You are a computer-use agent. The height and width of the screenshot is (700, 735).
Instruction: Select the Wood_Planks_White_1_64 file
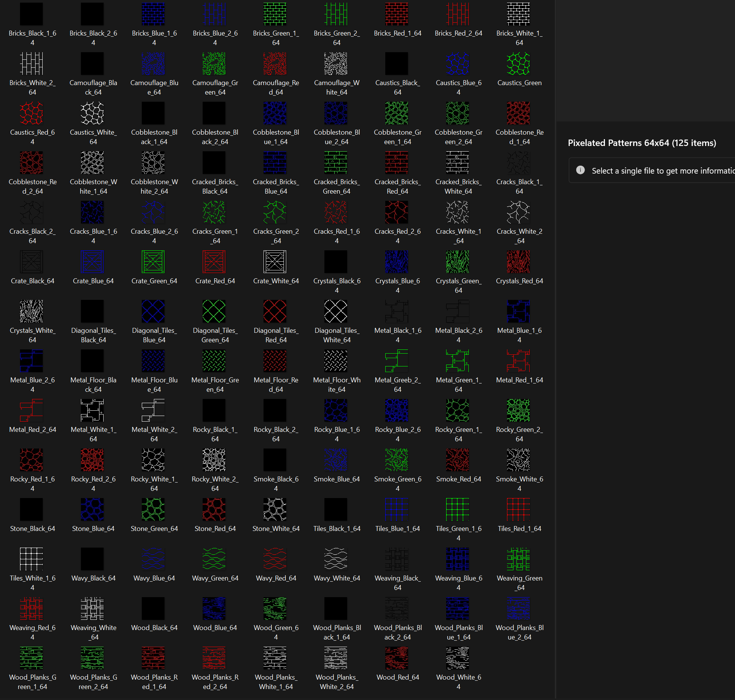point(275,658)
